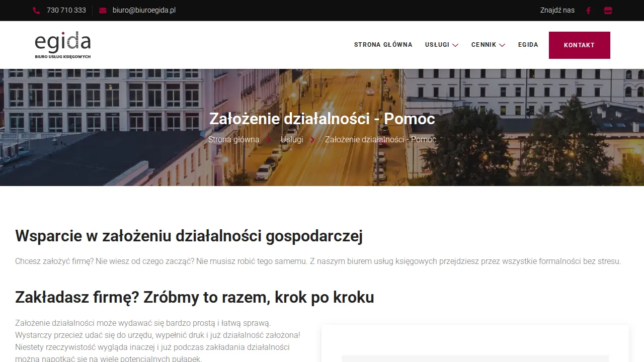This screenshot has height=362, width=644.
Task: Call the phone number 730 710 333
Action: pos(66,10)
